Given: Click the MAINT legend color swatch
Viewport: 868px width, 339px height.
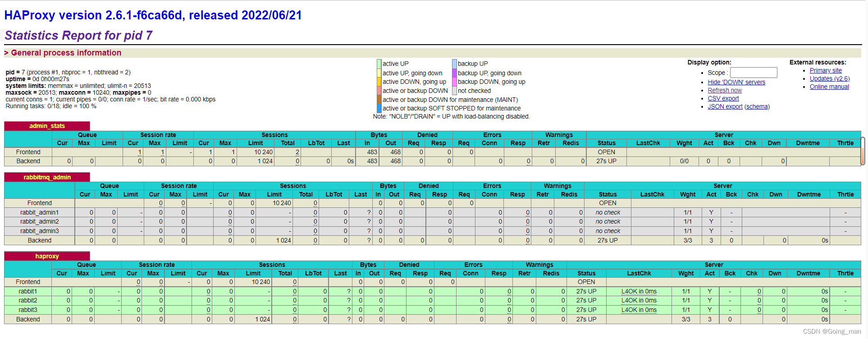Looking at the screenshot, I should click(x=379, y=100).
